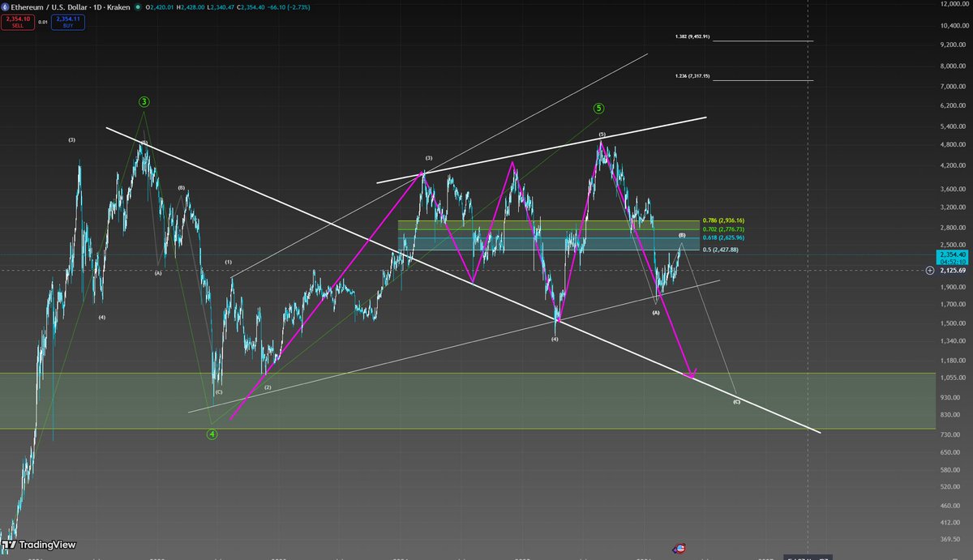The image size is (973, 560).
Task: Click the open price value O2,420.01
Action: coord(161,6)
